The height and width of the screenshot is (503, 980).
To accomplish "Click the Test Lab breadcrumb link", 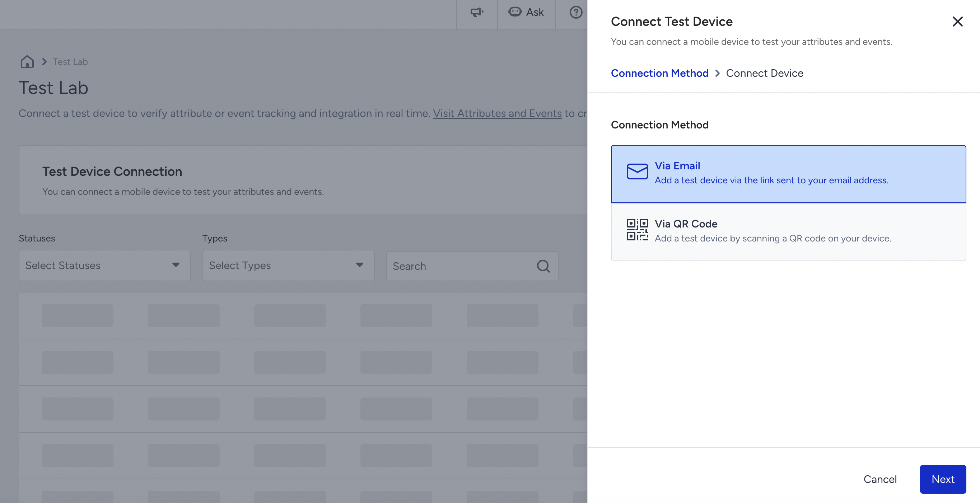I will point(70,62).
